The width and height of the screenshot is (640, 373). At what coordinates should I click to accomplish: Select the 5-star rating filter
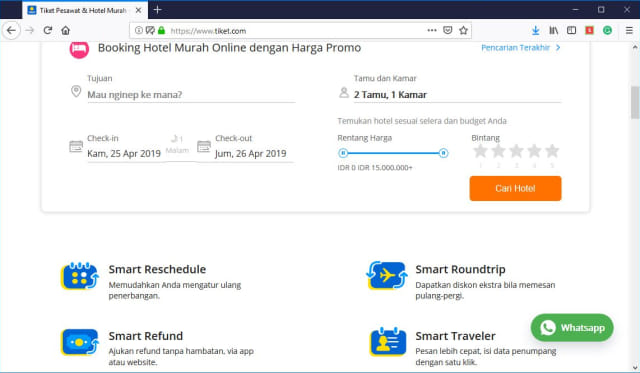point(552,151)
